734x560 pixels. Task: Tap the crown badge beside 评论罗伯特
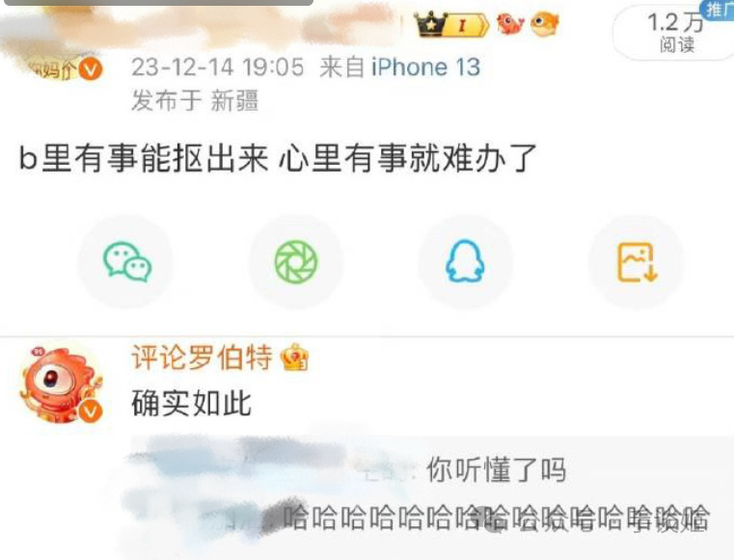pos(294,357)
